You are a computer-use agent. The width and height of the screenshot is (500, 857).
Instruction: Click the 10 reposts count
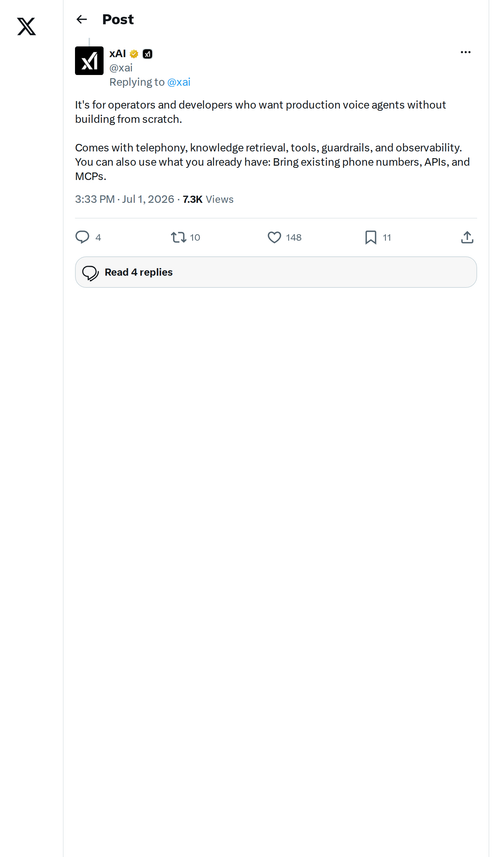pos(195,238)
